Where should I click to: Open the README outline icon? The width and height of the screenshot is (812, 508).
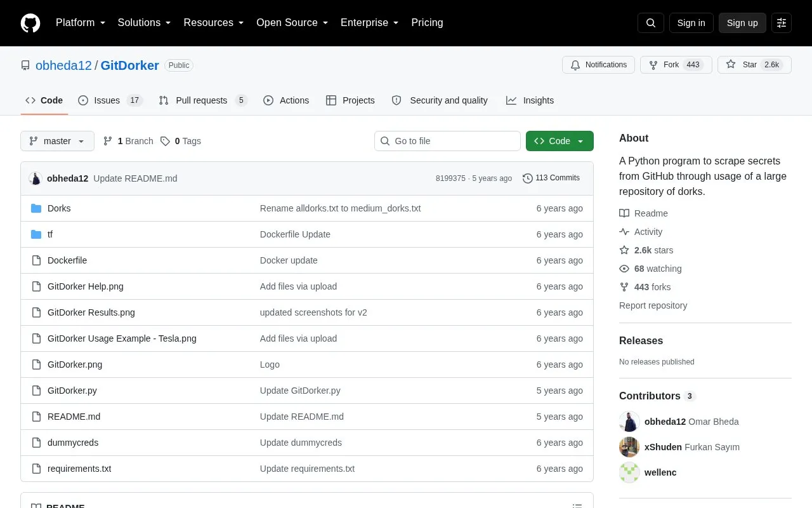577,506
